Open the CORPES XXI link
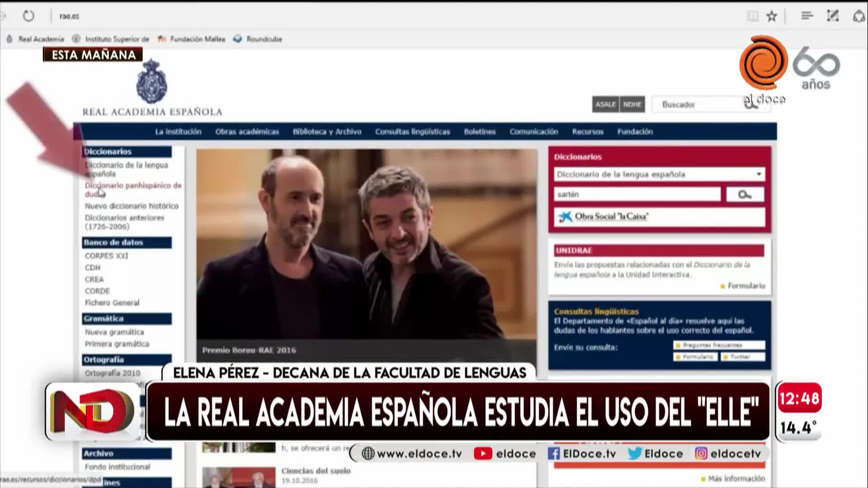The height and width of the screenshot is (488, 868). pyautogui.click(x=106, y=256)
